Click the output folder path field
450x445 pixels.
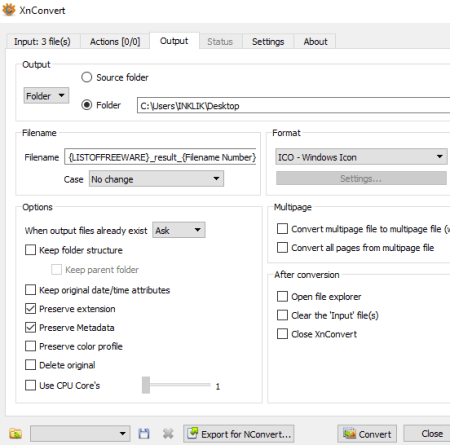pyautogui.click(x=293, y=105)
